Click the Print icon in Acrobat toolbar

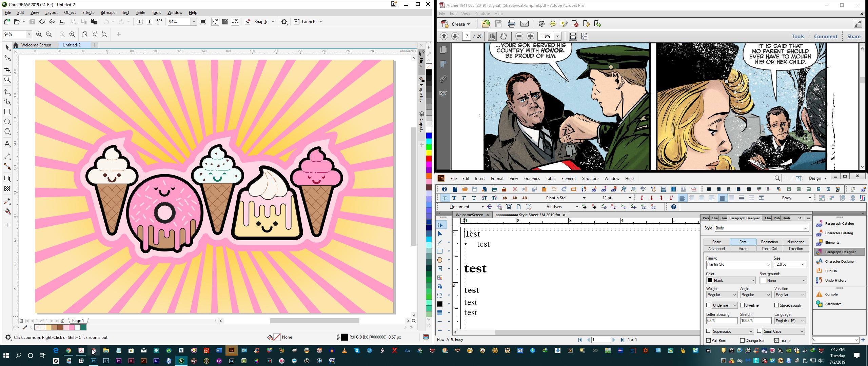(x=511, y=24)
